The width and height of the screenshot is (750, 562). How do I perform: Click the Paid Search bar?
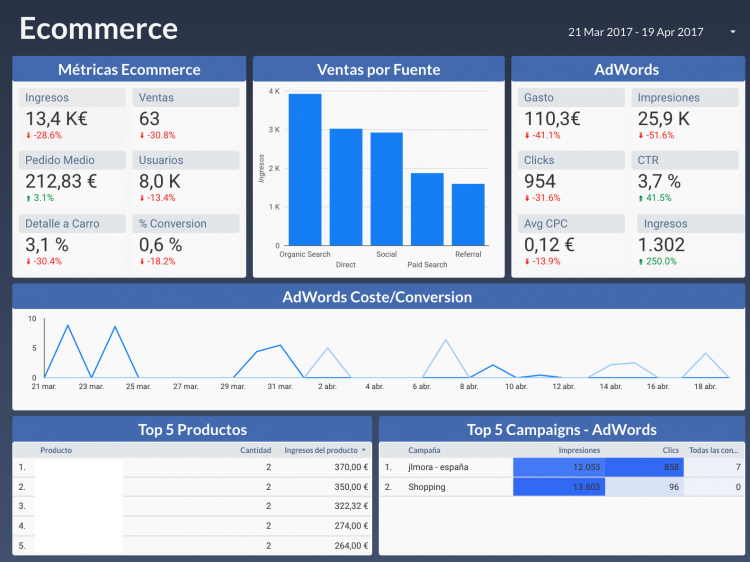tap(427, 209)
